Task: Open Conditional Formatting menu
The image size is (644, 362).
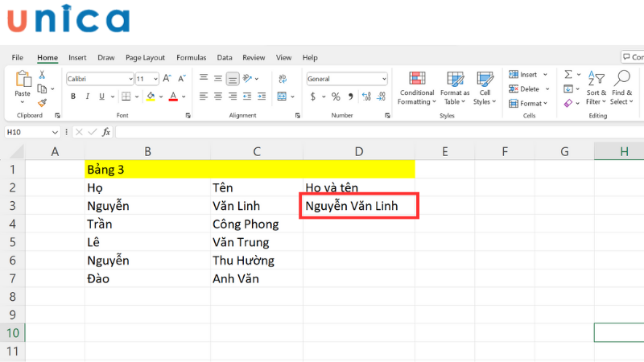Action: click(x=416, y=88)
